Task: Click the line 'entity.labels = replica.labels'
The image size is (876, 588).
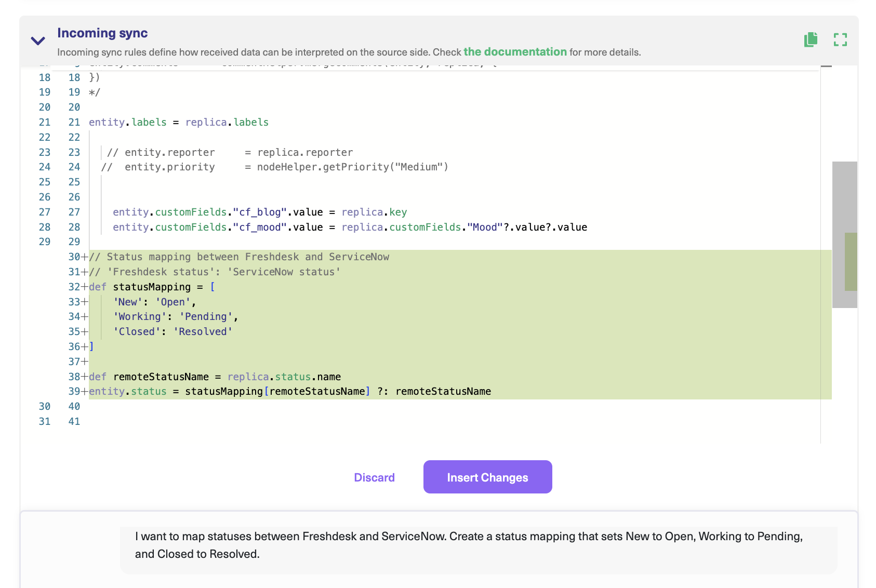Action: point(179,122)
